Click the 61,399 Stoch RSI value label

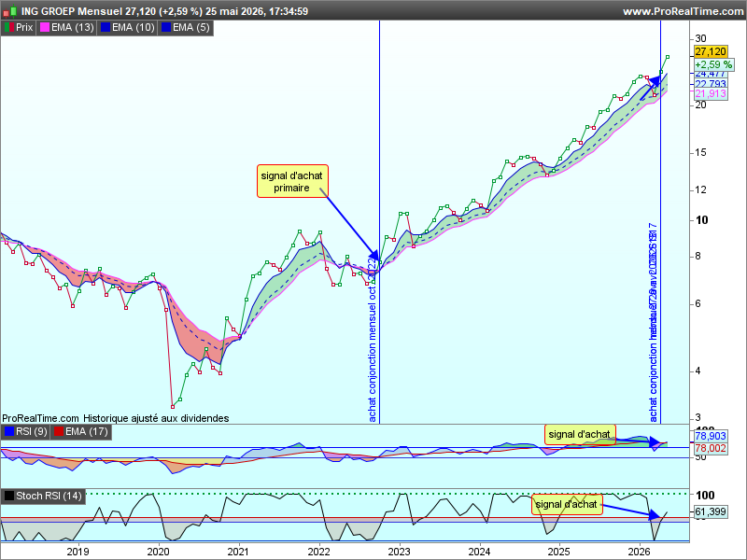click(x=711, y=511)
